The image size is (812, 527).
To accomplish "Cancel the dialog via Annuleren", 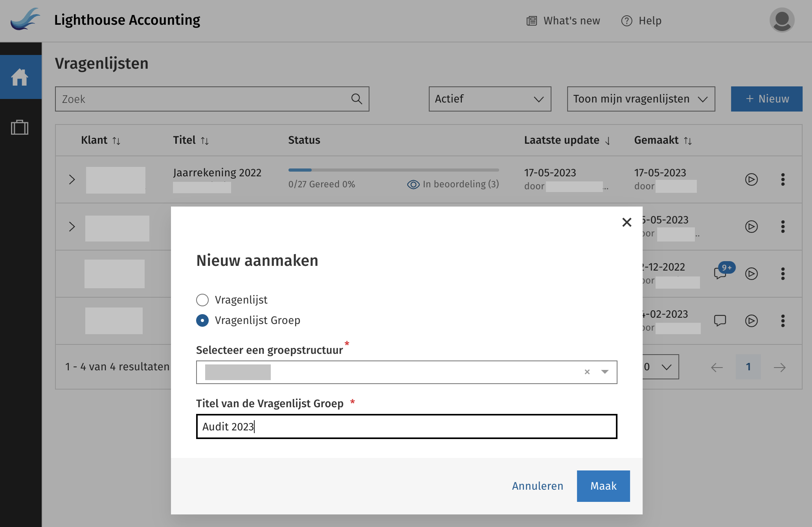I will coord(537,486).
